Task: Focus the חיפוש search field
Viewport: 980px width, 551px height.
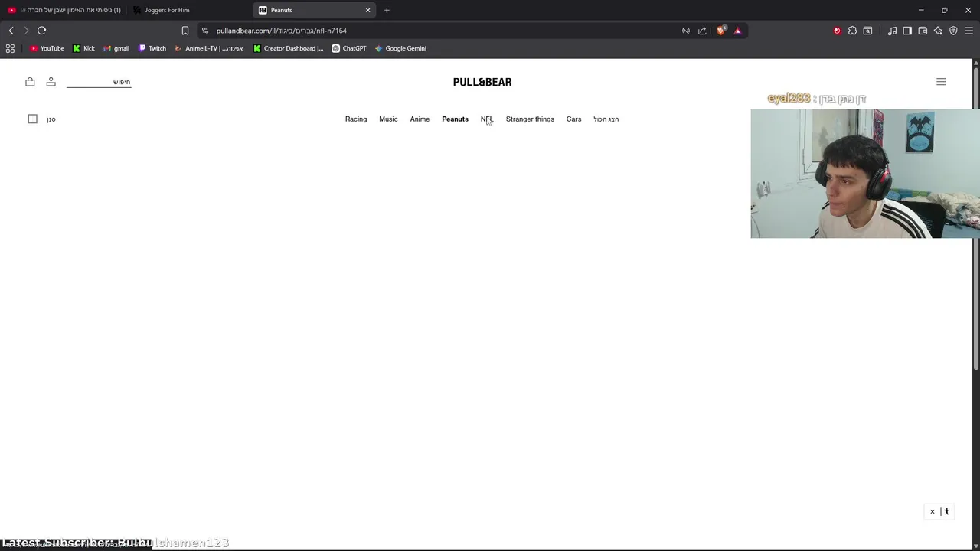Action: coord(99,82)
